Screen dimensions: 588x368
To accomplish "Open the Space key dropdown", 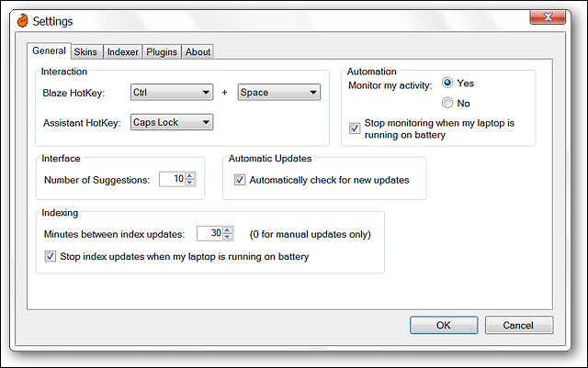I will click(x=279, y=92).
